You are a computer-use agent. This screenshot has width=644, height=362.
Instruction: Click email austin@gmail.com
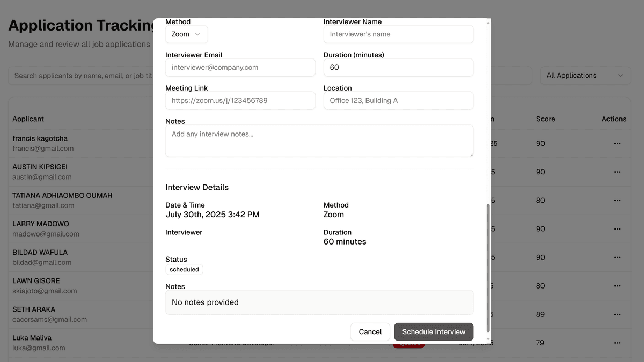[42, 177]
